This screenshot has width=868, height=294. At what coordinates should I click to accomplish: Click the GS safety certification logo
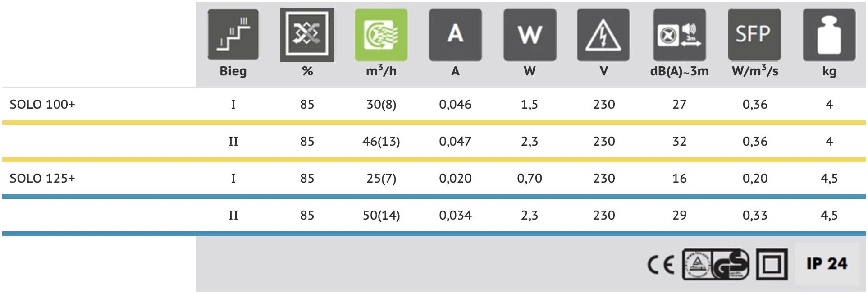[716, 265]
